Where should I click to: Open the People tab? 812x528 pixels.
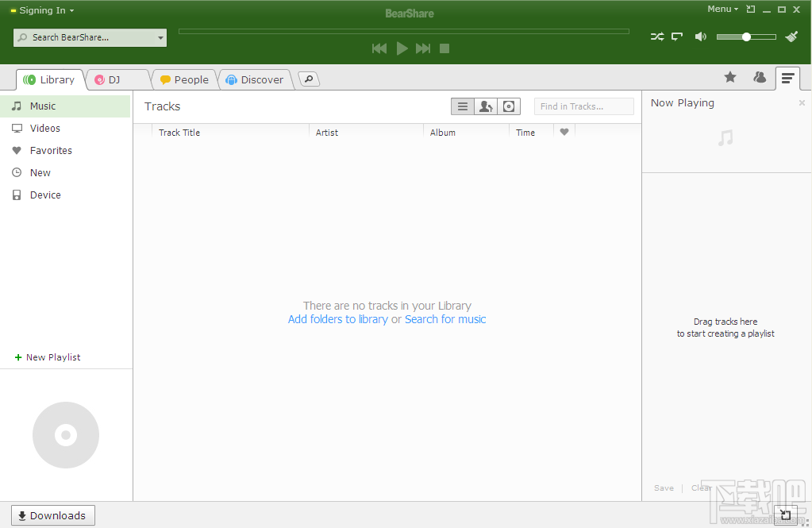coord(185,80)
